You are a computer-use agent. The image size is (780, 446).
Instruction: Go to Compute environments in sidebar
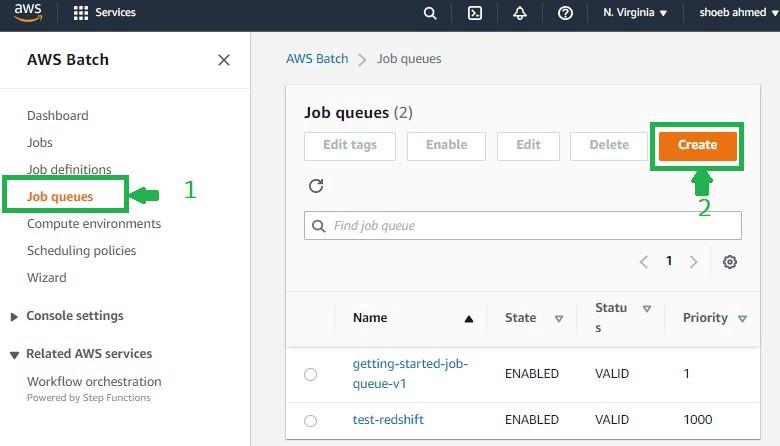tap(94, 224)
